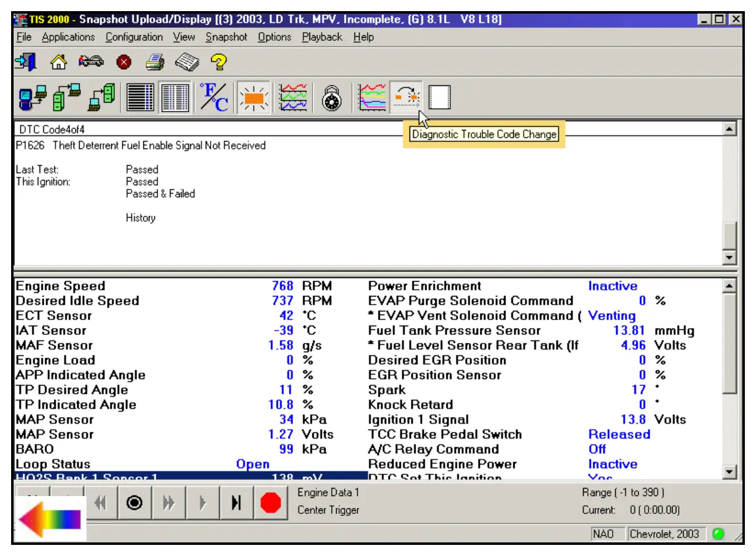
Task: Click the Fahrenheit/Celsius units toggle icon
Action: (214, 98)
